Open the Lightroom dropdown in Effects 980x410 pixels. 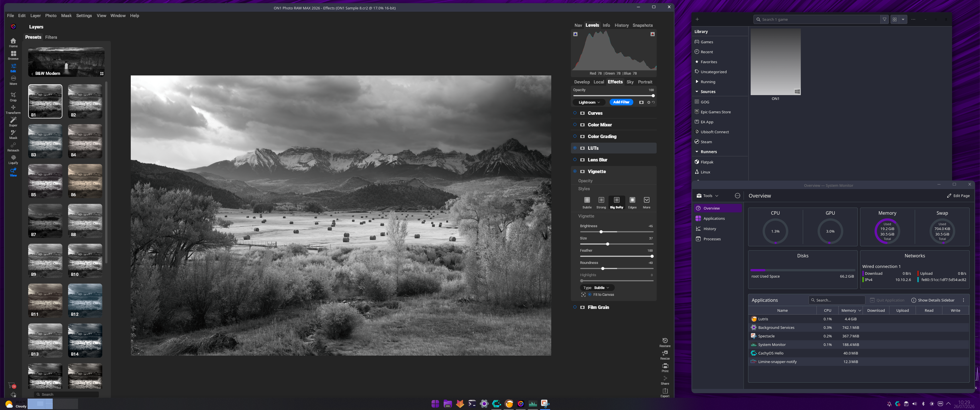pos(589,102)
